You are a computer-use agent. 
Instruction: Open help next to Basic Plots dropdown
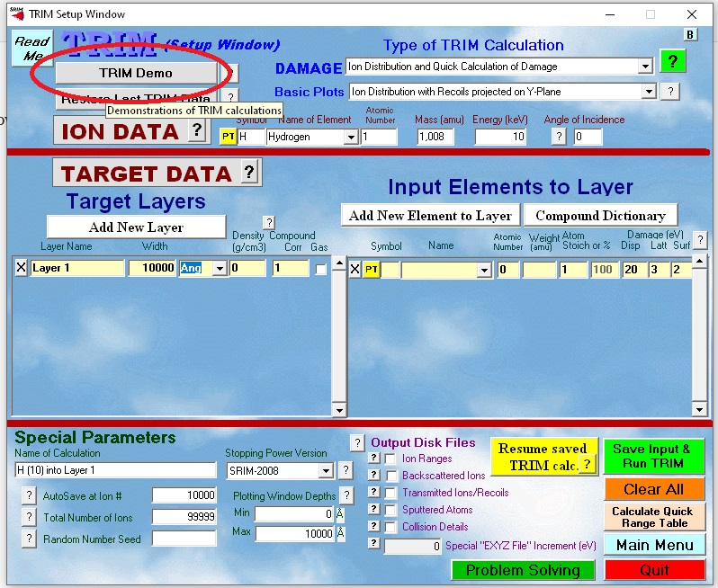tap(670, 92)
